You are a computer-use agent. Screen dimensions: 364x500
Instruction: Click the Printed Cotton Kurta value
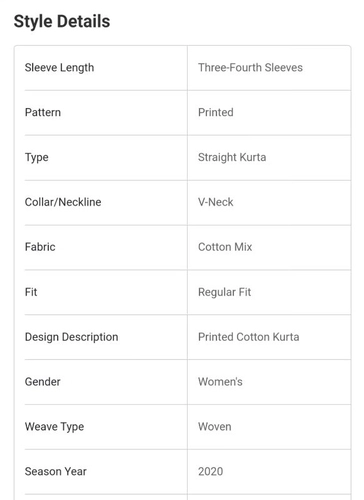point(249,337)
